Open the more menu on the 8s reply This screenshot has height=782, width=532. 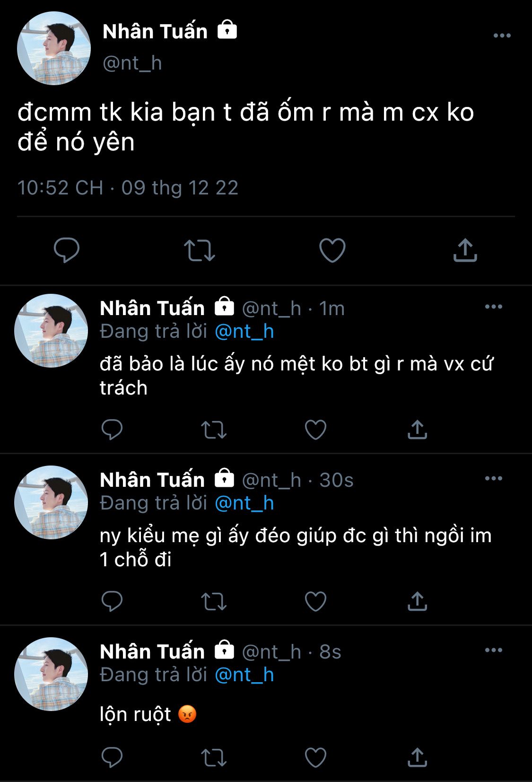493,650
